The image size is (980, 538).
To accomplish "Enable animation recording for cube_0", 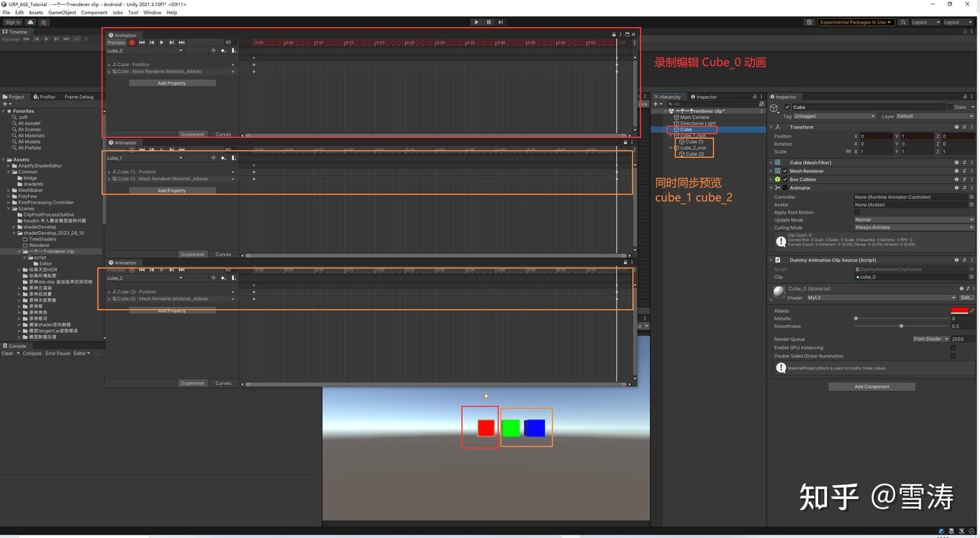I will point(133,42).
